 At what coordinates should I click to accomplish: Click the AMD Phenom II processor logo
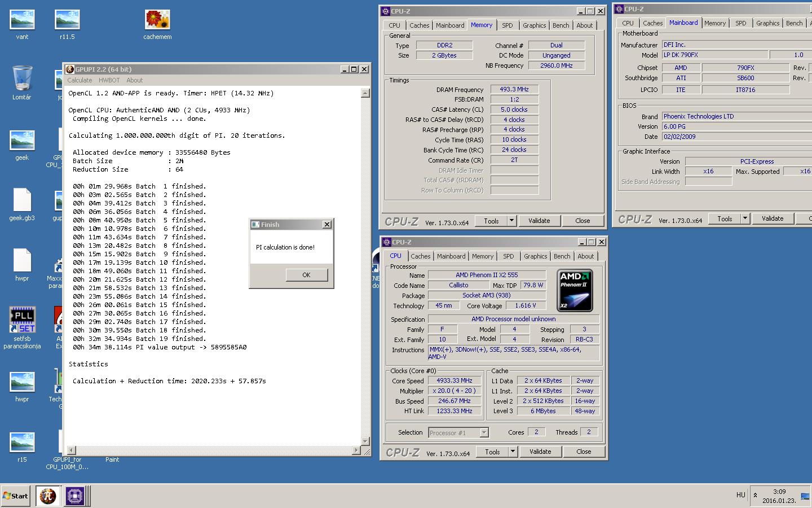[575, 291]
